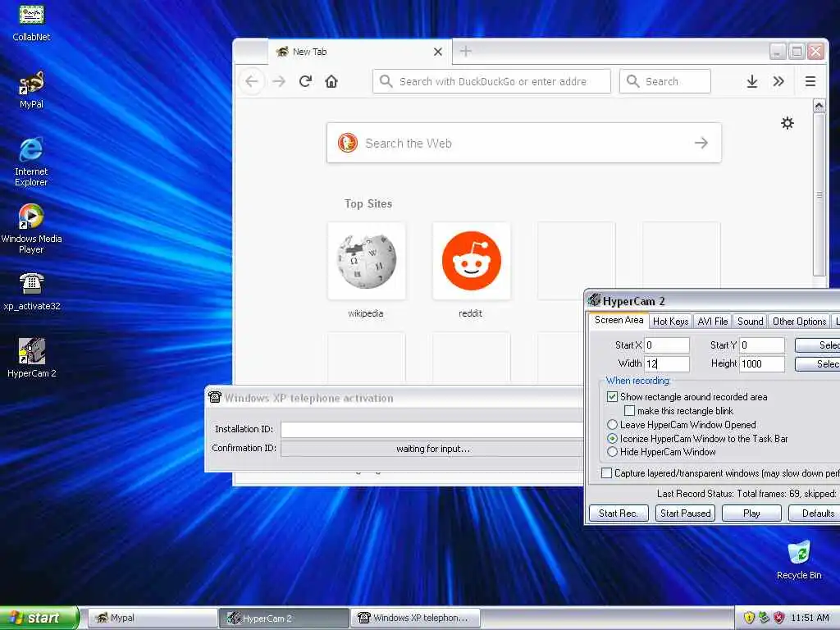The width and height of the screenshot is (840, 630).
Task: Switch to Windows XP telephone taskbar button
Action: [x=415, y=618]
